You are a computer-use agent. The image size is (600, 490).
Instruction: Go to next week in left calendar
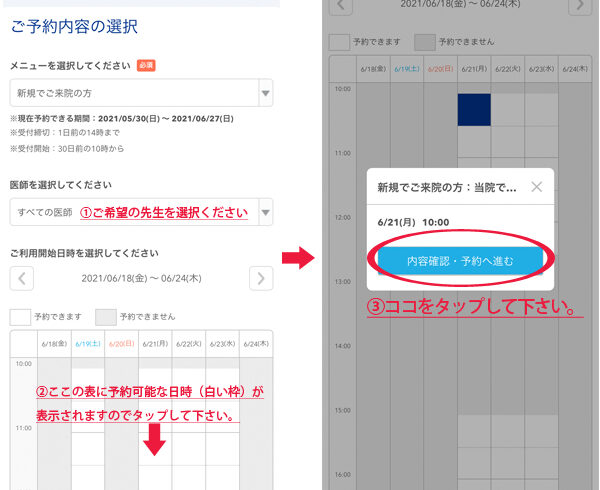[261, 278]
